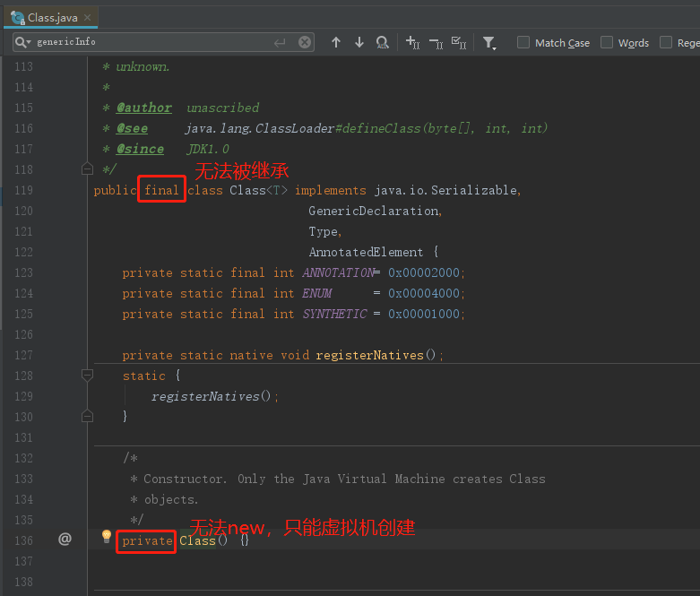The height and width of the screenshot is (596, 700).
Task: Click the final keyword on line 119
Action: tap(161, 190)
